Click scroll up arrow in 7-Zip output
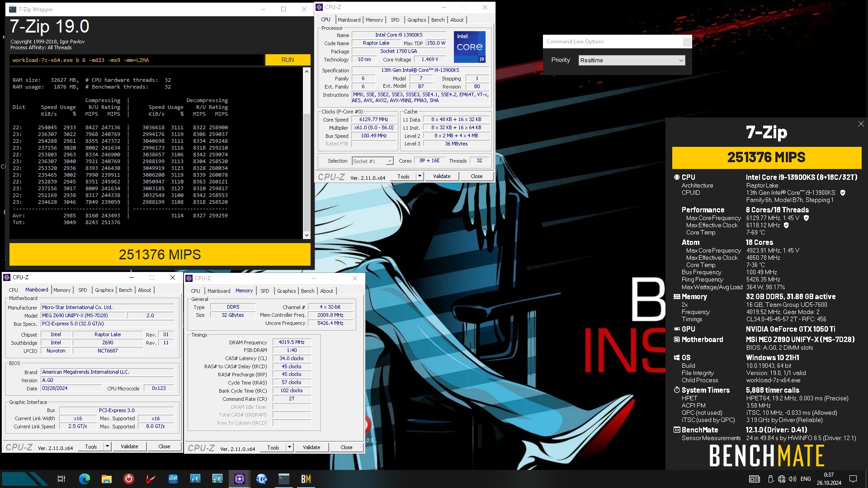Screen dimensions: 868x488 coord(307,71)
